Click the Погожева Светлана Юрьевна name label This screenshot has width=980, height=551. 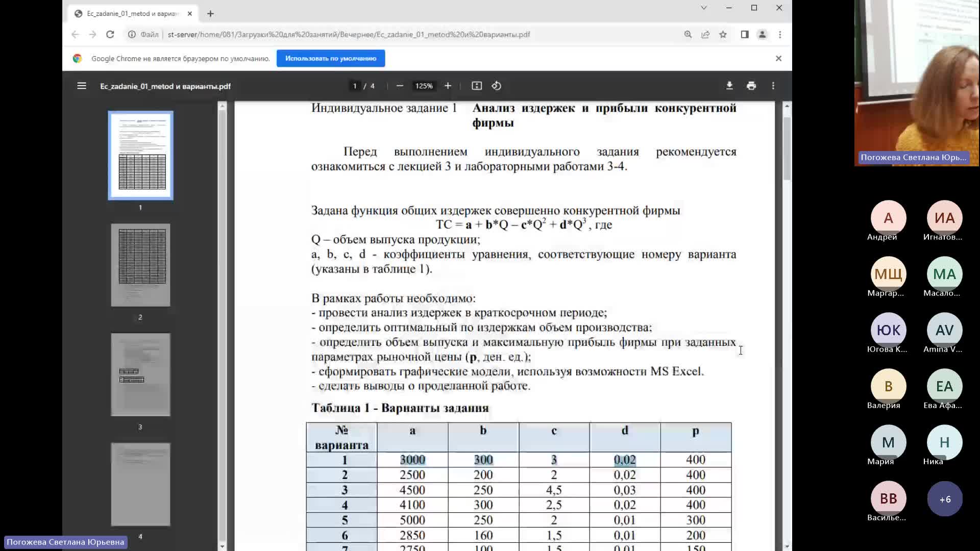(x=65, y=542)
